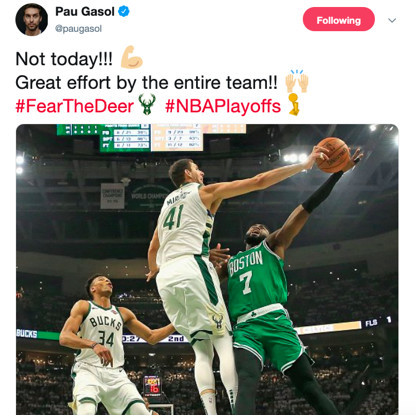Click the "Not today!!!" tweet text
417x417 pixels.
click(x=64, y=59)
